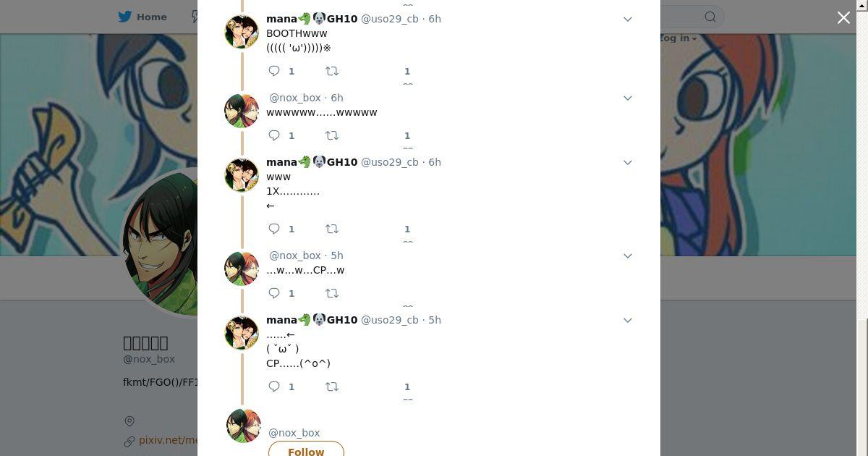
Task: Reply to the "...w...w...CP...w" tweet
Action: (274, 293)
